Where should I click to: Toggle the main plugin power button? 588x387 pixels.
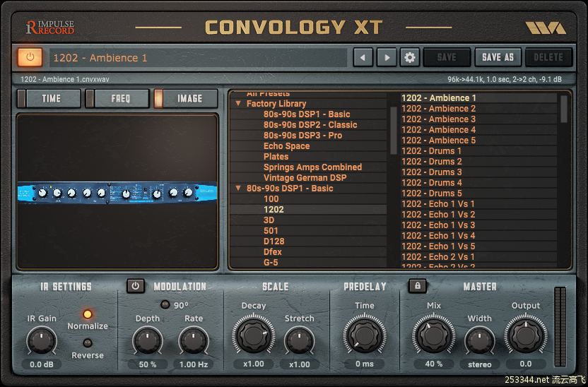[x=30, y=57]
